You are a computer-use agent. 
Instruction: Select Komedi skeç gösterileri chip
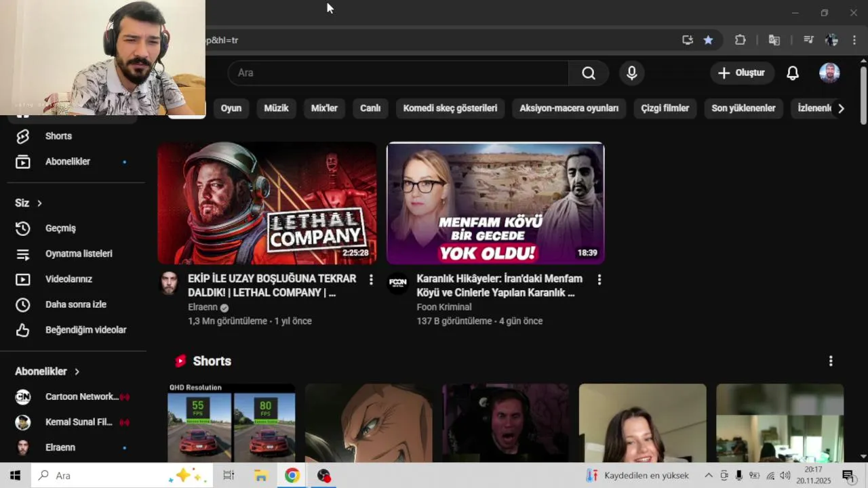tap(450, 108)
